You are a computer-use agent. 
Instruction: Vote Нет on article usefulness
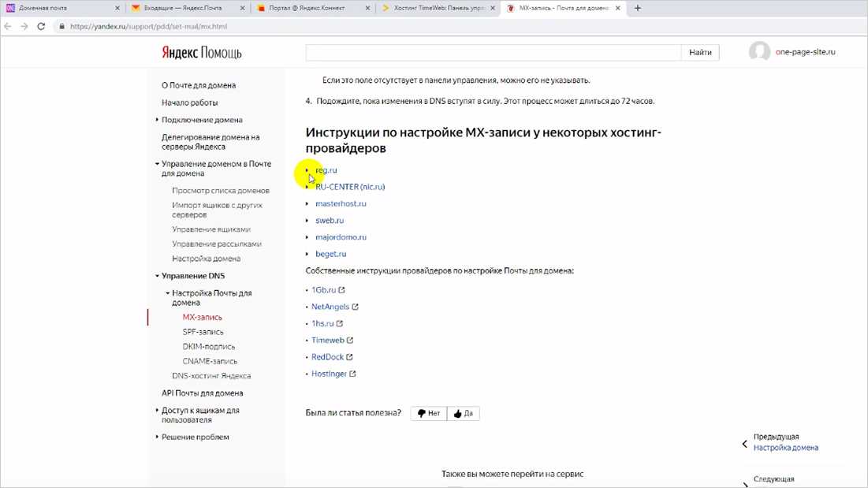coord(428,413)
